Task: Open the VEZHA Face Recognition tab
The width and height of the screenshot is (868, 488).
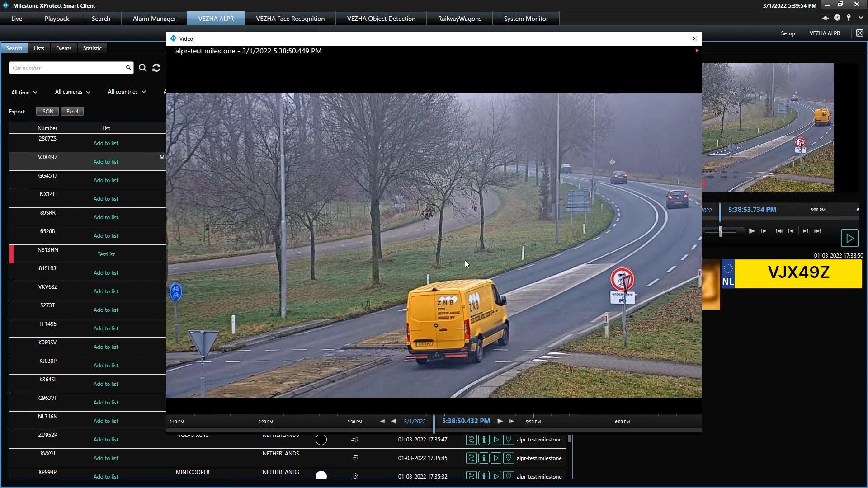Action: click(x=290, y=19)
